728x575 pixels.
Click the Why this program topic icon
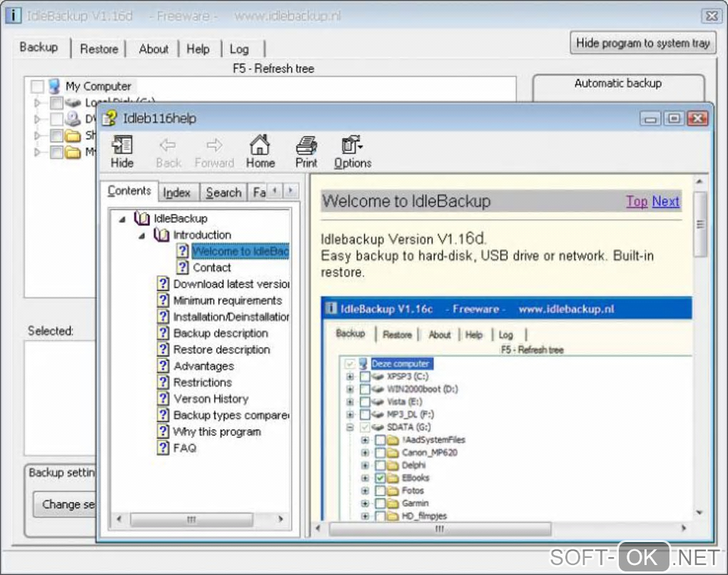pos(163,431)
